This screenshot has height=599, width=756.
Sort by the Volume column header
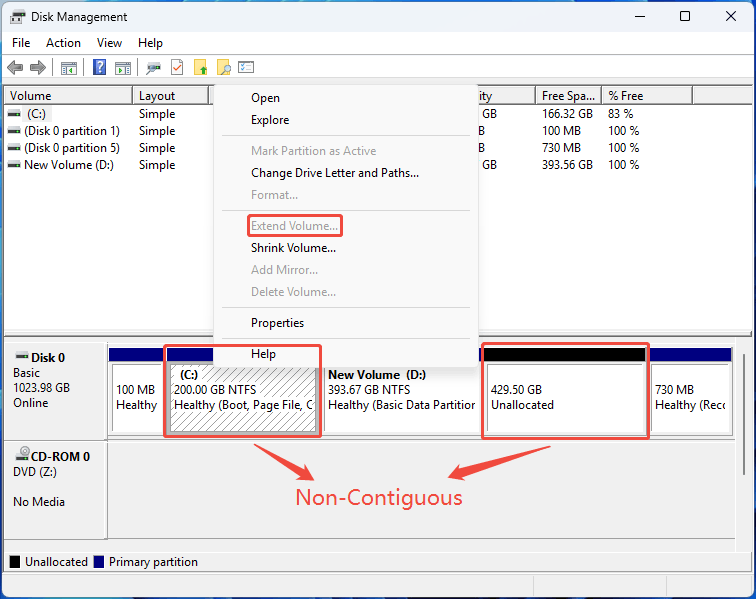point(68,95)
